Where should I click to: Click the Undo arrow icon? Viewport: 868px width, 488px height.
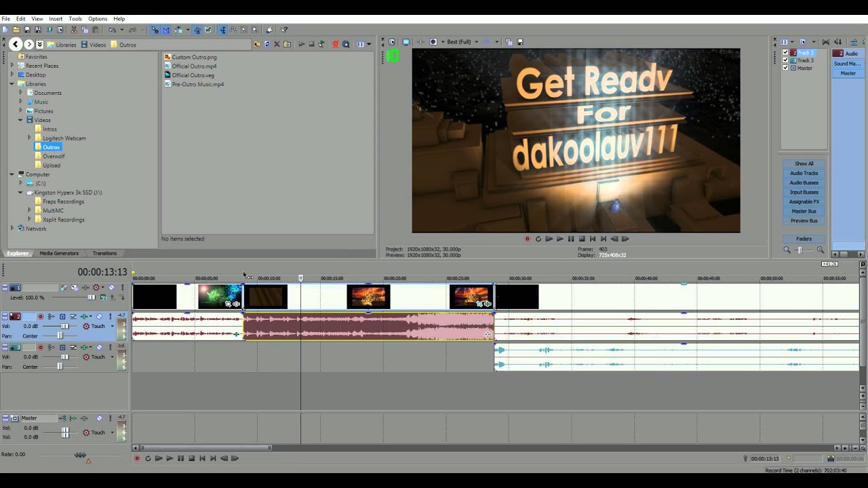coord(112,30)
